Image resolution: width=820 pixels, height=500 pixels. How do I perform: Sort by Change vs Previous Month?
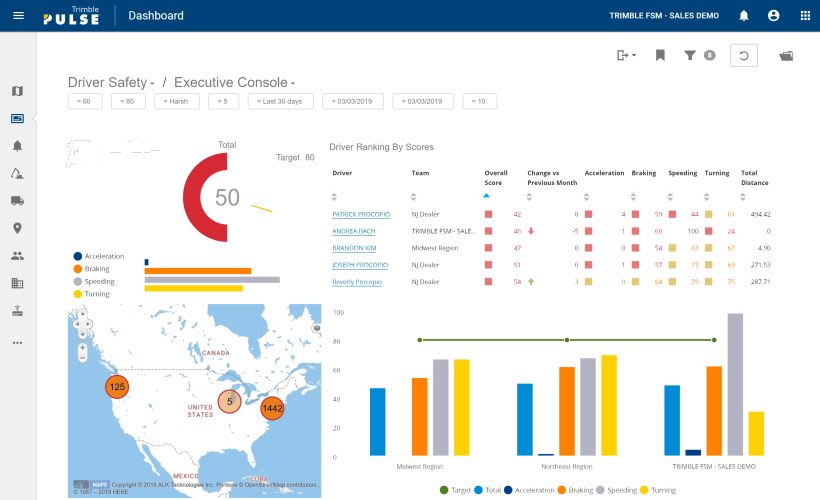point(529,197)
